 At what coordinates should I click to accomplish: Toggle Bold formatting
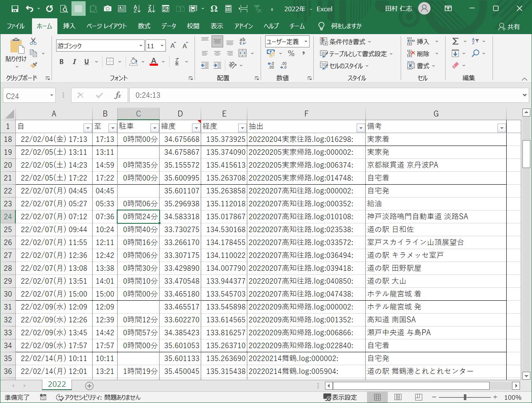(62, 62)
